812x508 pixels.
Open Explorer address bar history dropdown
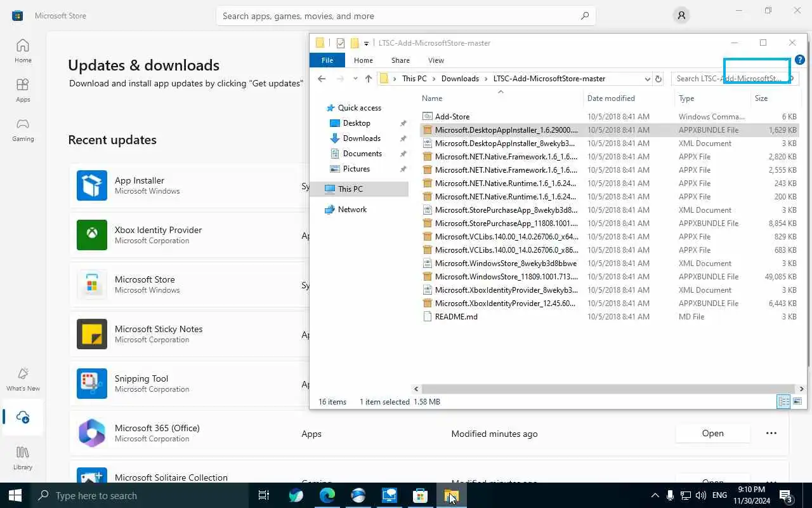pos(647,79)
